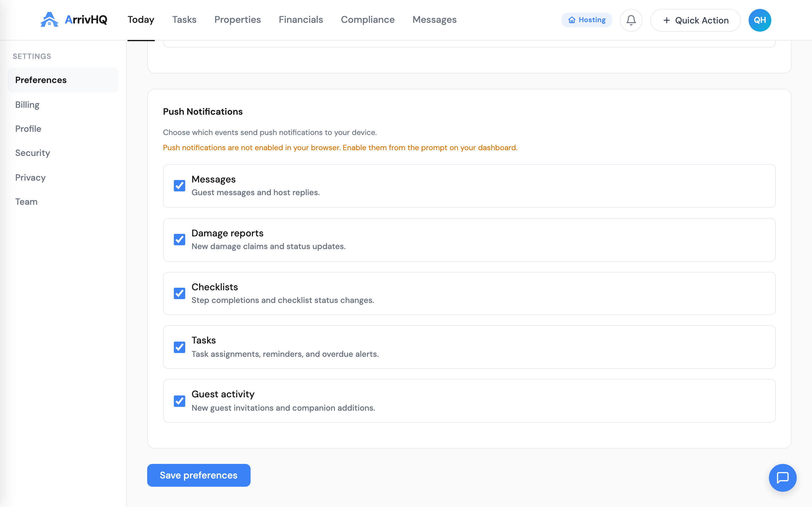Viewport: 812px width, 507px height.
Task: Uncheck the Messages push notification checkbox
Action: [x=180, y=186]
